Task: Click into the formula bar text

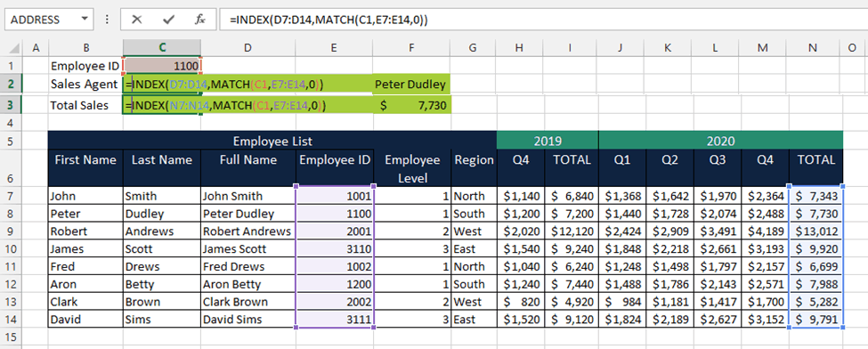Action: pos(542,20)
